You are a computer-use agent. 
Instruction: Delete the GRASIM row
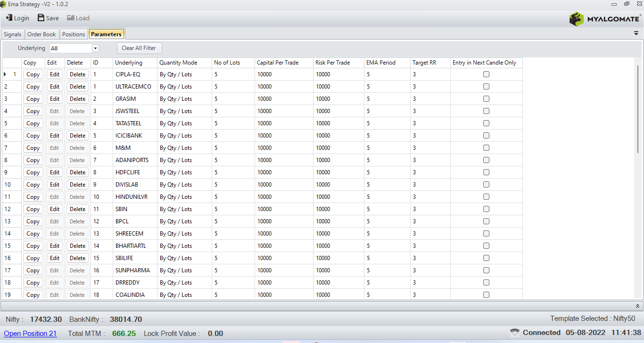(77, 99)
